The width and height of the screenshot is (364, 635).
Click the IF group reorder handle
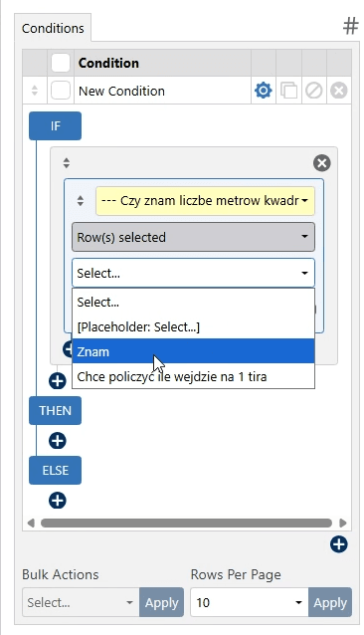coord(67,163)
